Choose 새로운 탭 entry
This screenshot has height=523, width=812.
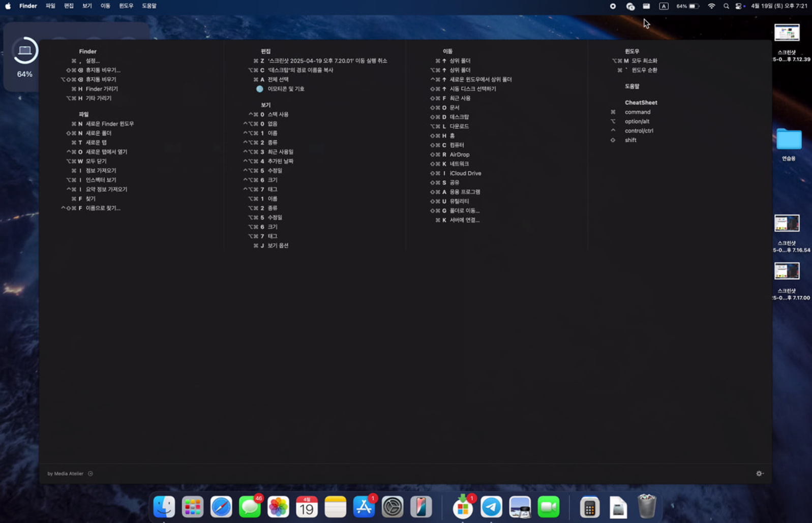[96, 142]
